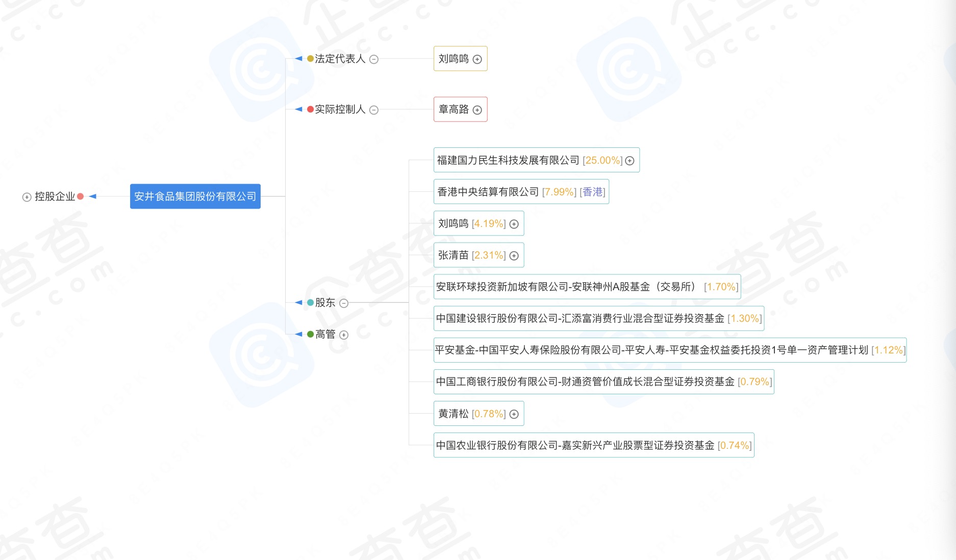Viewport: 956px width, 560px height.
Task: Click the 25.00% shareholding percentage
Action: pyautogui.click(x=602, y=160)
